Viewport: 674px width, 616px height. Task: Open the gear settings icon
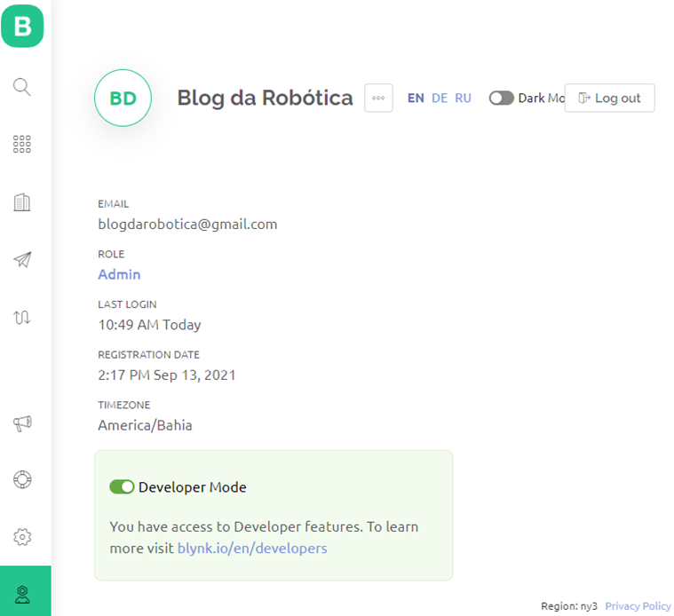tap(22, 537)
